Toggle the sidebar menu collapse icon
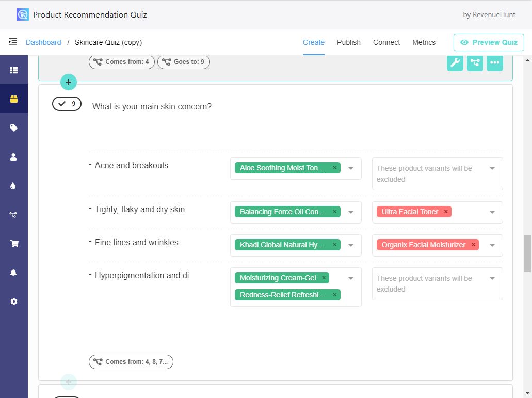Screen dimensions: 532x398 coord(13,42)
